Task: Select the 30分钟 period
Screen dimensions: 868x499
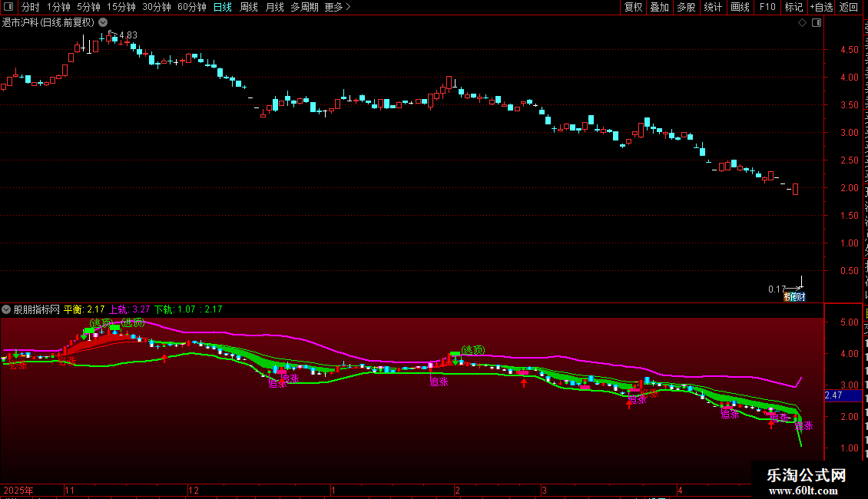Action: click(x=157, y=7)
